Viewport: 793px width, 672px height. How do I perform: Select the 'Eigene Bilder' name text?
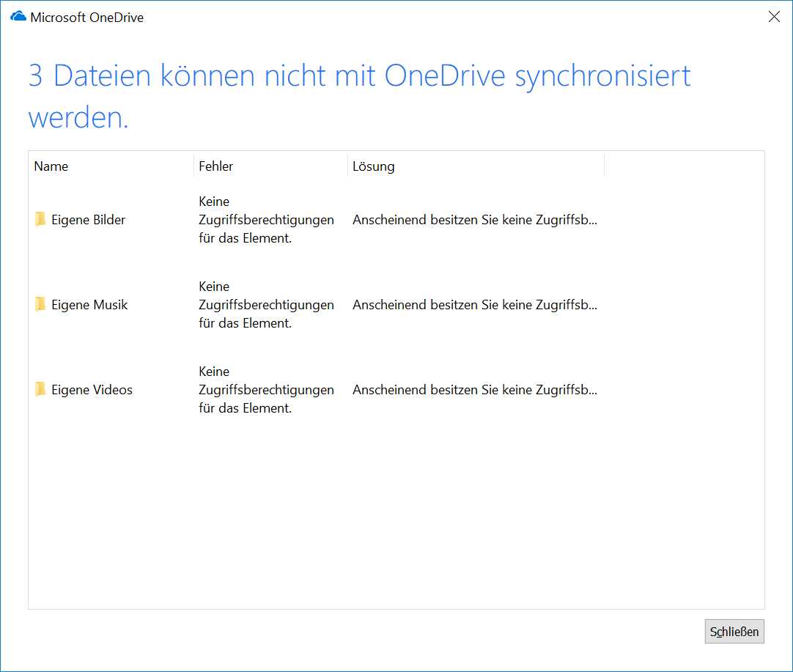88,220
